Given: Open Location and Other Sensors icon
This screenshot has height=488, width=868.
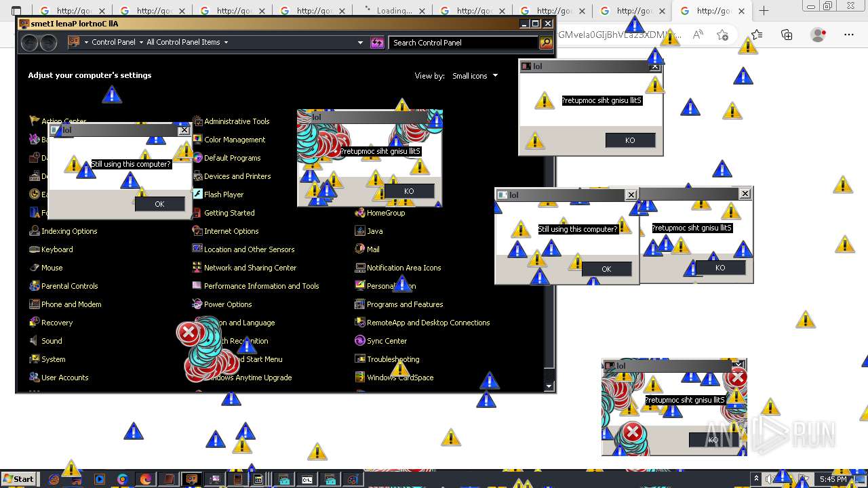Looking at the screenshot, I should 197,249.
